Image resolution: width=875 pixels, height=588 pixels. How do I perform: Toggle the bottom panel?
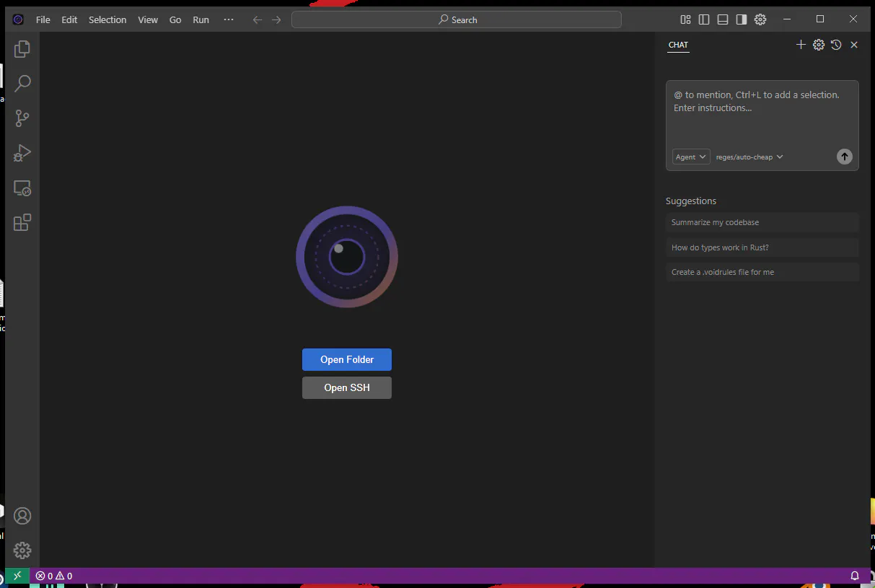tap(723, 19)
